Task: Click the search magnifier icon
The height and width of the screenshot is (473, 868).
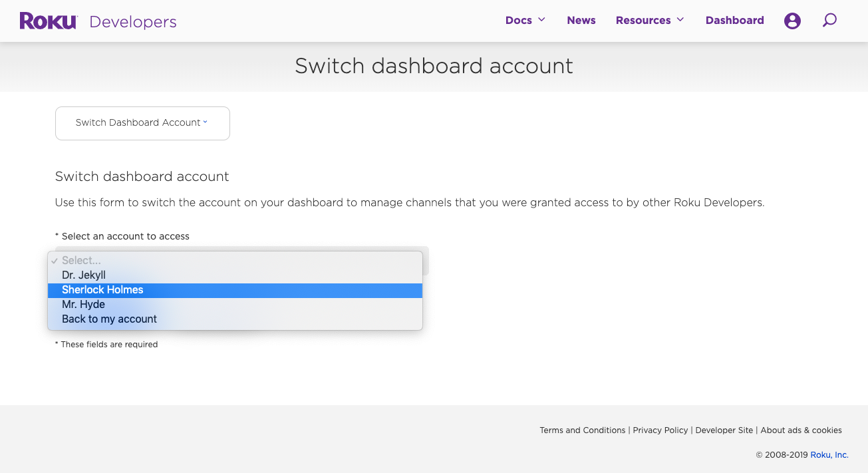Action: (x=829, y=21)
